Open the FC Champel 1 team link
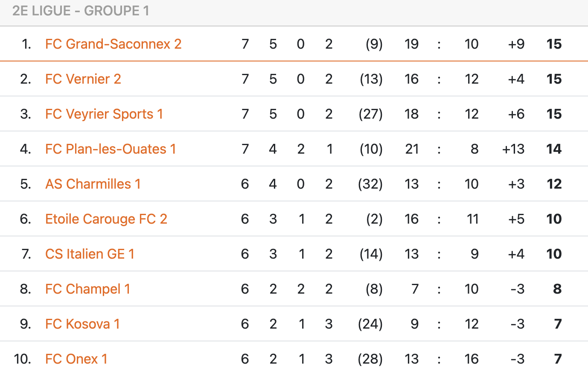Viewport: 588px width, 373px height. click(87, 289)
